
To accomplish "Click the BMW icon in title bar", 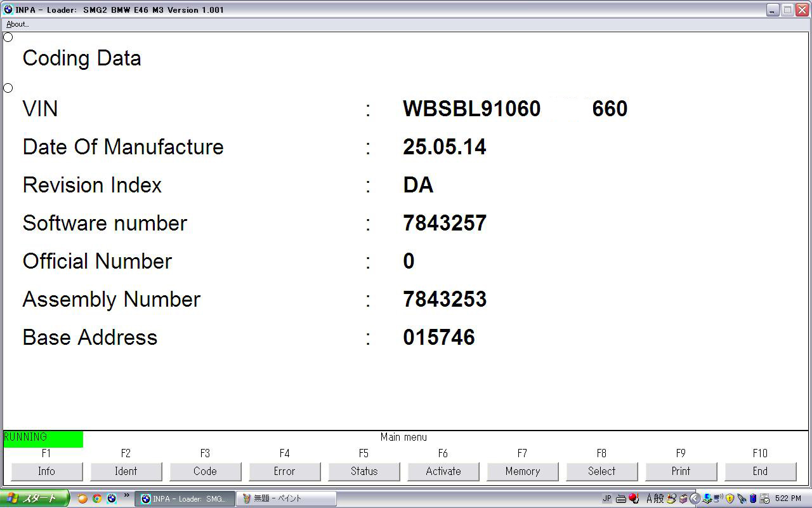I will [8, 10].
